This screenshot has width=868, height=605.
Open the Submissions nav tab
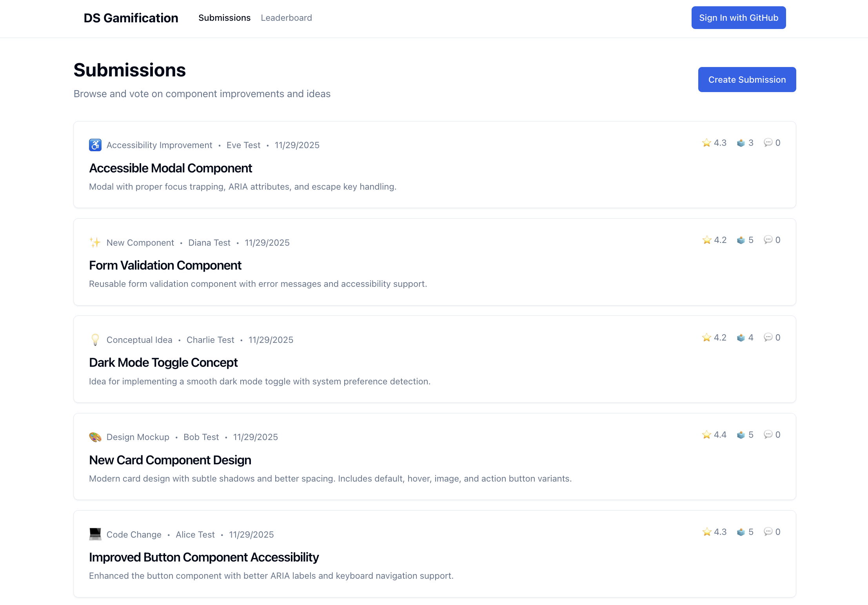224,18
